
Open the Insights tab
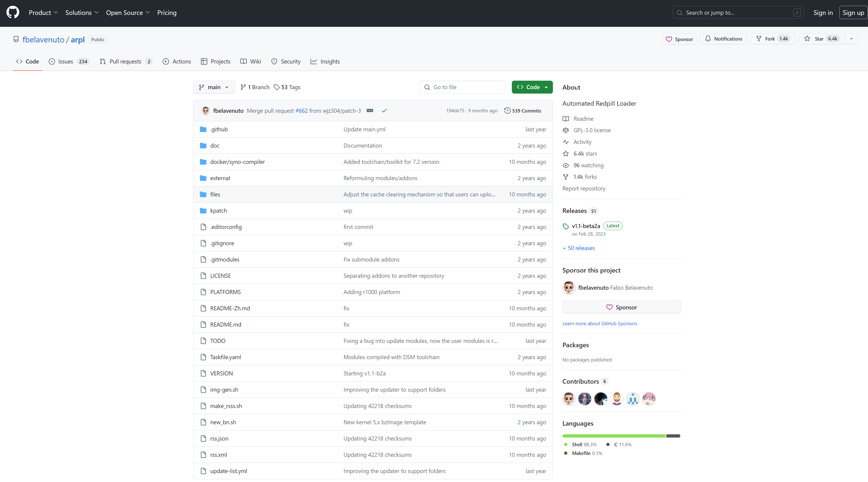325,62
